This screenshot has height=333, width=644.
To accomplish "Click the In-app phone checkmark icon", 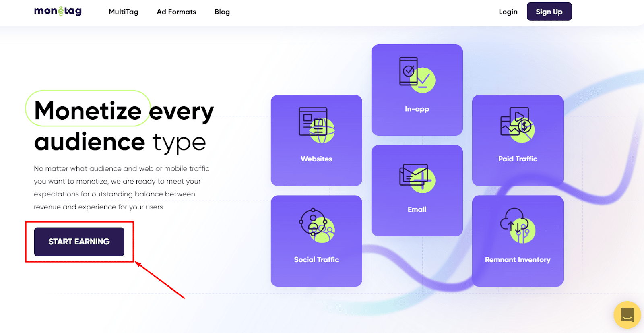I will click(417, 75).
